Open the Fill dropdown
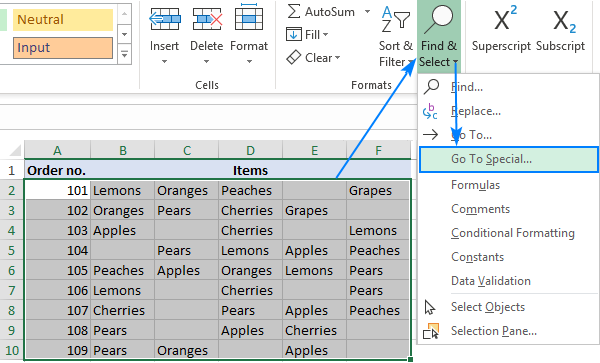600x363 pixels. 307,35
